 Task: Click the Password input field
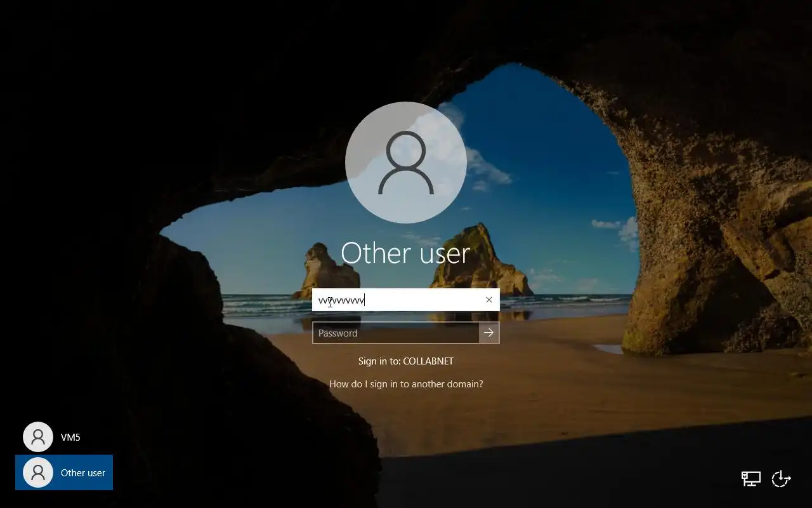pos(396,333)
